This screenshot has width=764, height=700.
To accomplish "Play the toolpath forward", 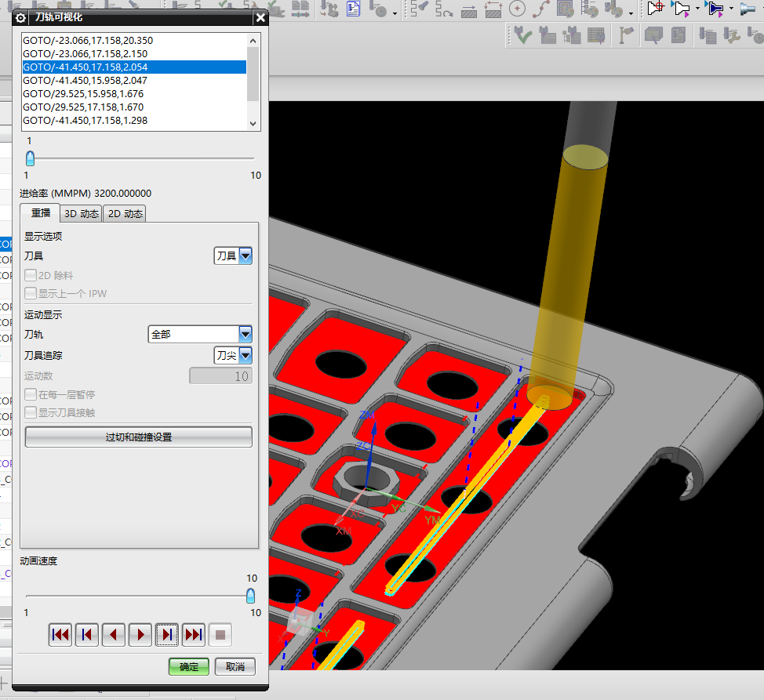I will pyautogui.click(x=140, y=635).
